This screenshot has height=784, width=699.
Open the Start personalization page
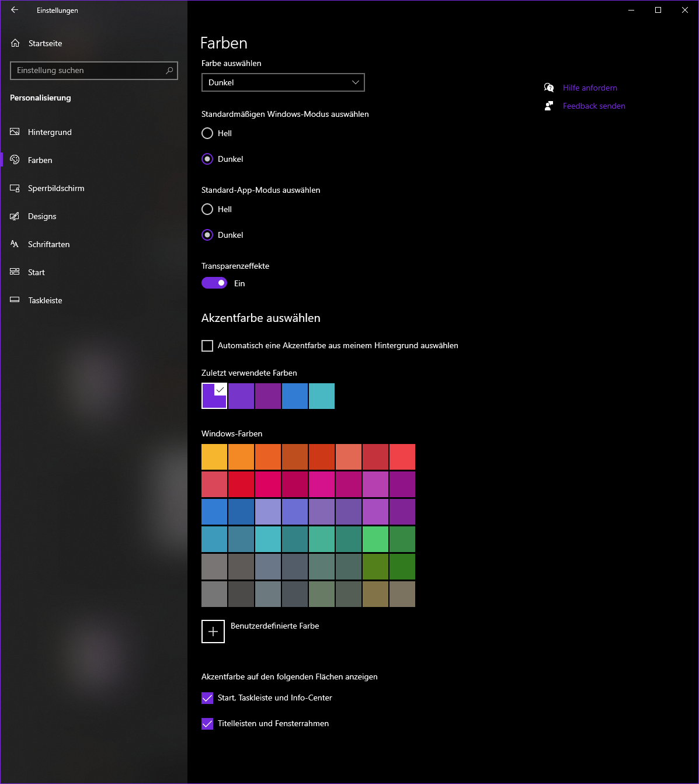(36, 272)
